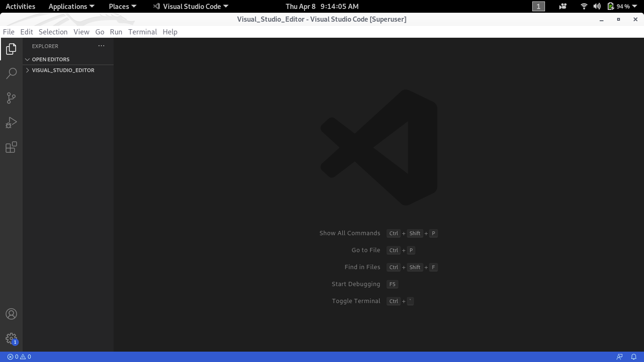Open the Source Control view icon
Screen dimensions: 644x362
(x=11, y=98)
